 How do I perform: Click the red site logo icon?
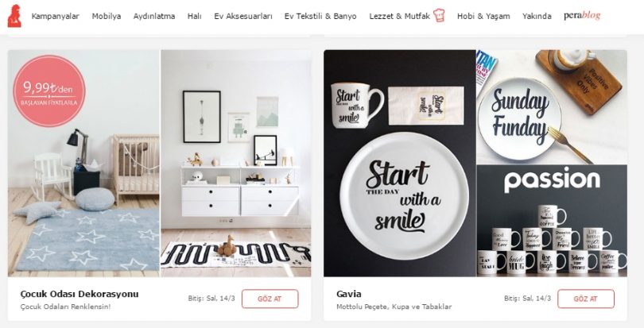tap(14, 16)
